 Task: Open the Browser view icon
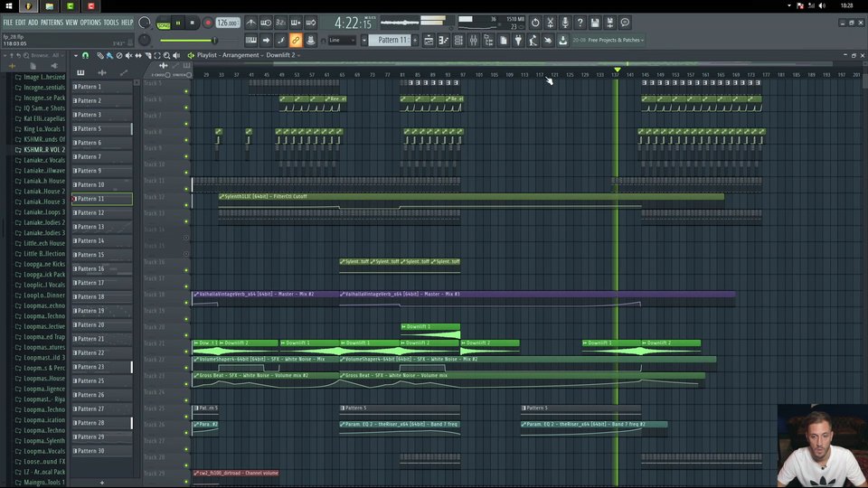point(488,40)
